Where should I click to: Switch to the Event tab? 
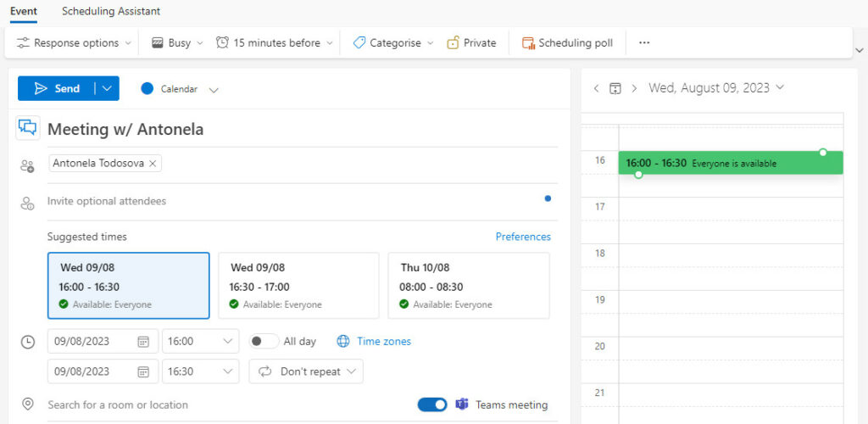pyautogui.click(x=23, y=11)
